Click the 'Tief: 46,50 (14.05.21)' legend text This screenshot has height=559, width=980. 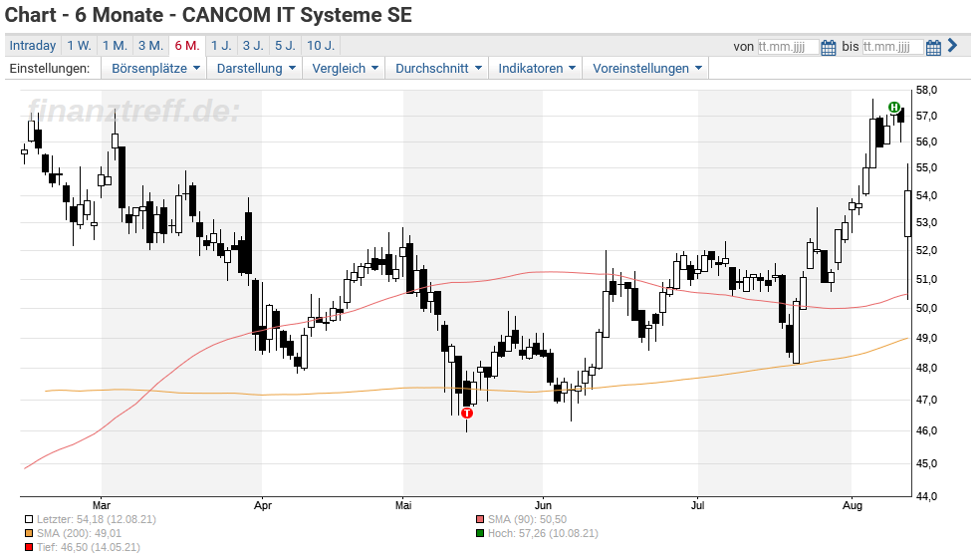click(88, 548)
